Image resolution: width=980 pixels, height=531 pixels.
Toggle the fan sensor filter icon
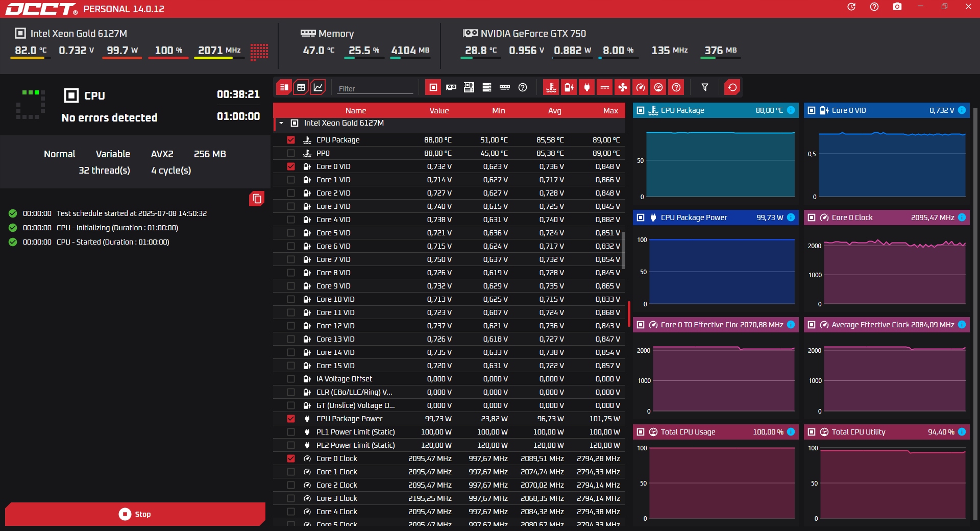(x=623, y=87)
